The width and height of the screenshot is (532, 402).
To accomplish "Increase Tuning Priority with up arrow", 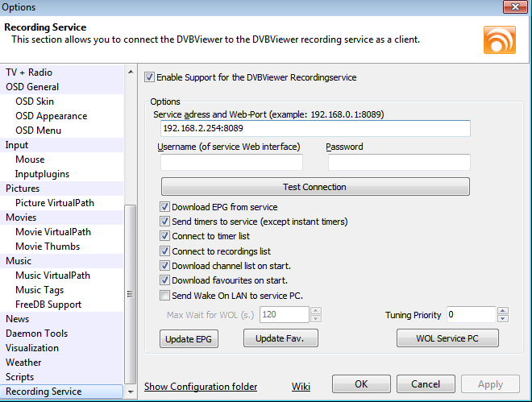I will click(x=502, y=310).
